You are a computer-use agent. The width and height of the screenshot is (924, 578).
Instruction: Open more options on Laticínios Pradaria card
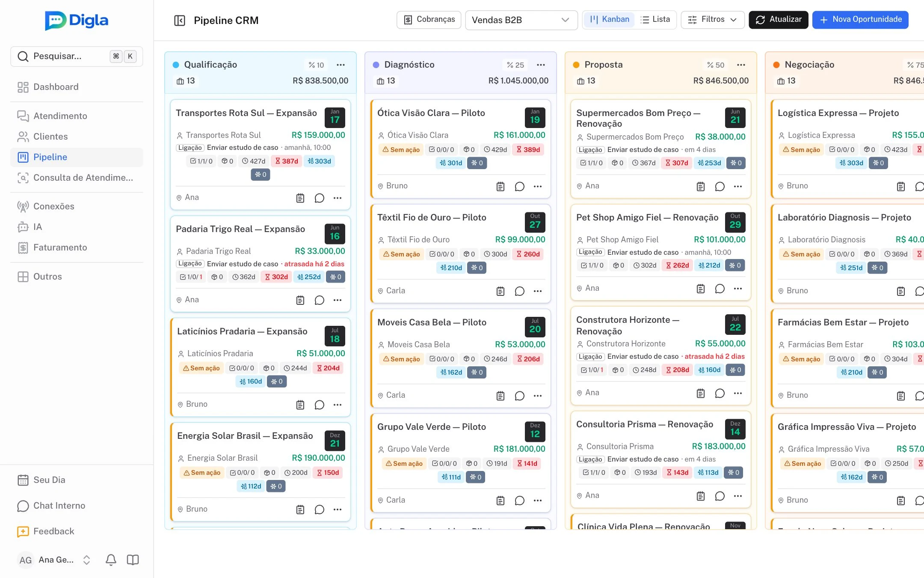click(338, 405)
